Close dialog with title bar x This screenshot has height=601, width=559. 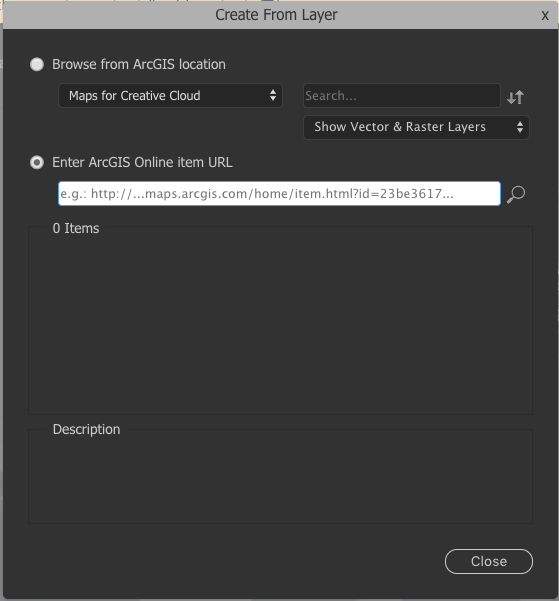(x=545, y=16)
